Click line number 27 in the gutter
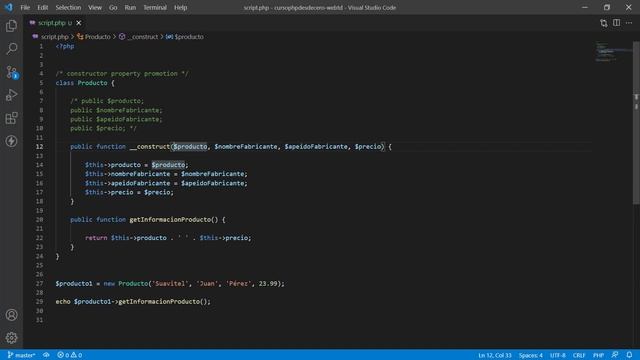 pos(40,283)
